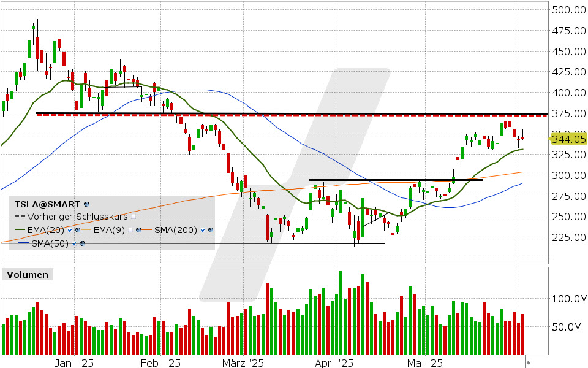Click the 475.00 price axis label
Screen dimensions: 588x368
click(569, 31)
